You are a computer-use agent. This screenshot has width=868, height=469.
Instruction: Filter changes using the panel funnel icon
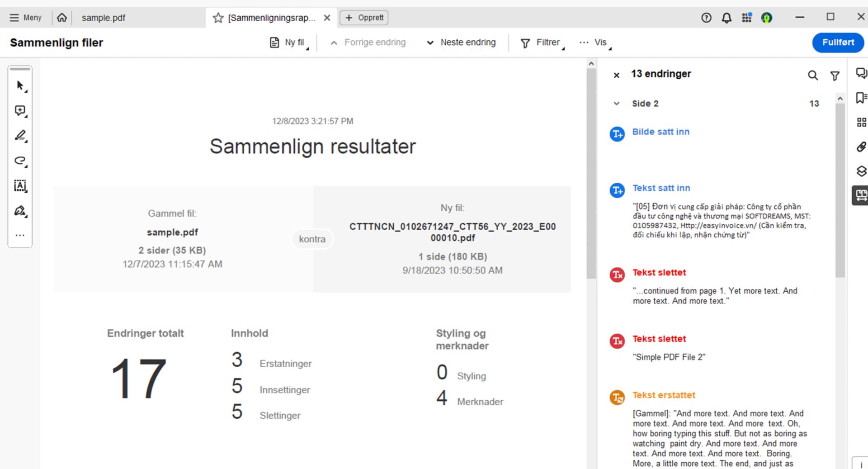(x=835, y=76)
